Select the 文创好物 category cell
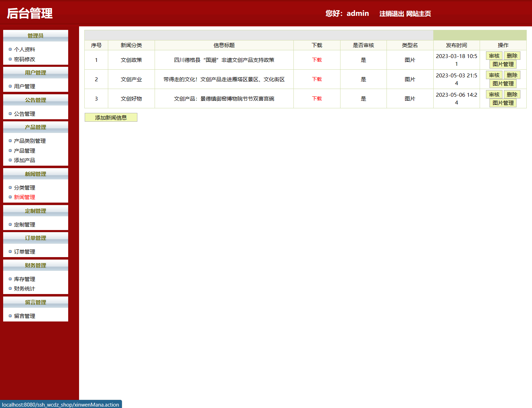The width and height of the screenshot is (532, 408). pyautogui.click(x=131, y=99)
